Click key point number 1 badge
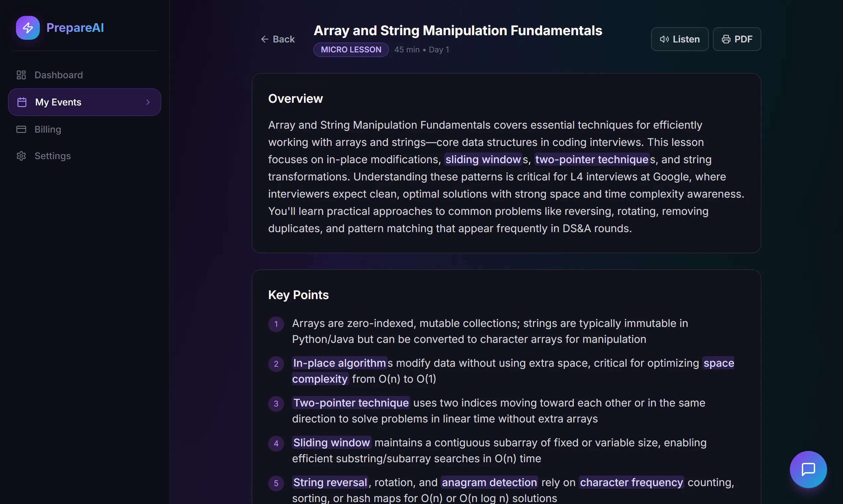The width and height of the screenshot is (843, 504). coord(276,324)
